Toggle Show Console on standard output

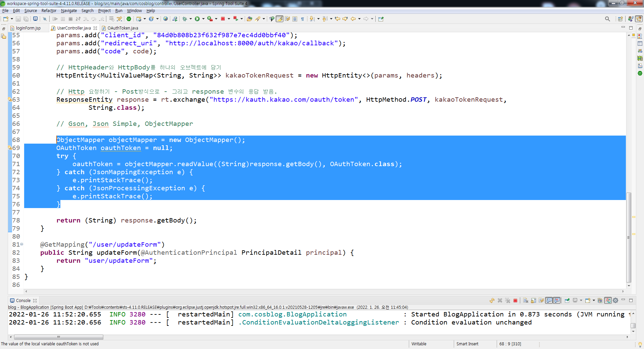click(549, 301)
